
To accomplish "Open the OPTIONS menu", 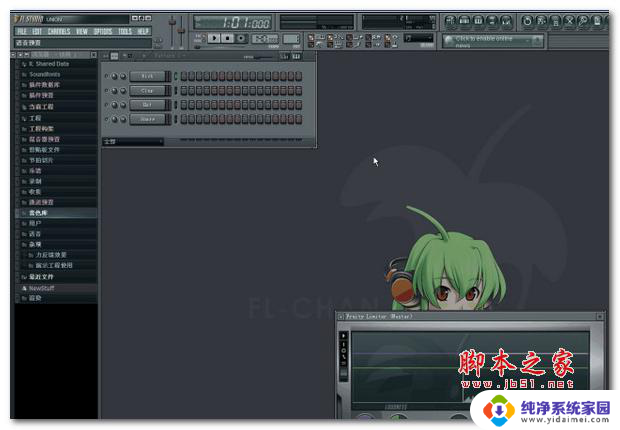I will (x=103, y=32).
